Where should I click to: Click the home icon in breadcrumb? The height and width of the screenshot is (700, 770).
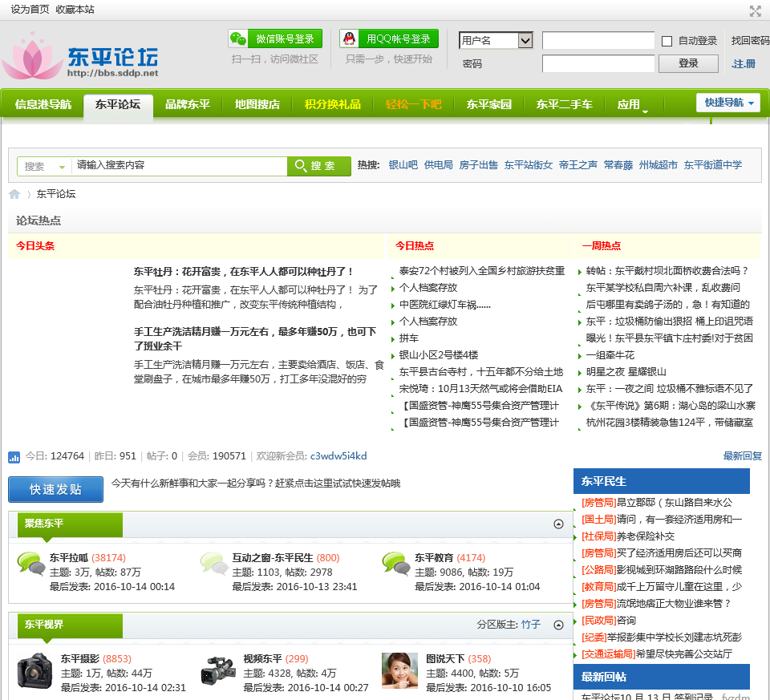(14, 194)
